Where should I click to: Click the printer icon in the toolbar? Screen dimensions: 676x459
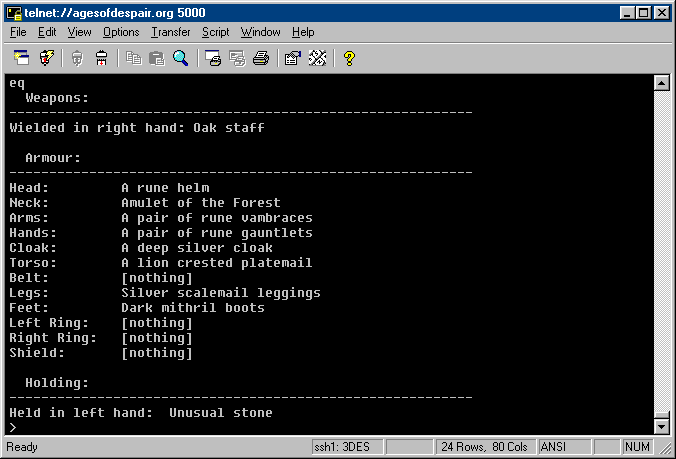[260, 58]
